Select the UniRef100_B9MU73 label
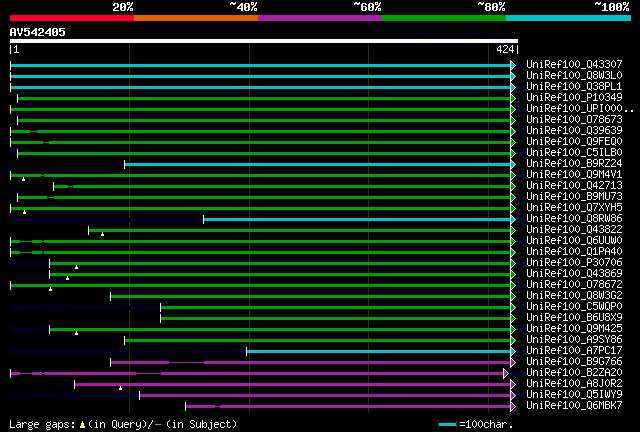640x432 pixels. [574, 196]
